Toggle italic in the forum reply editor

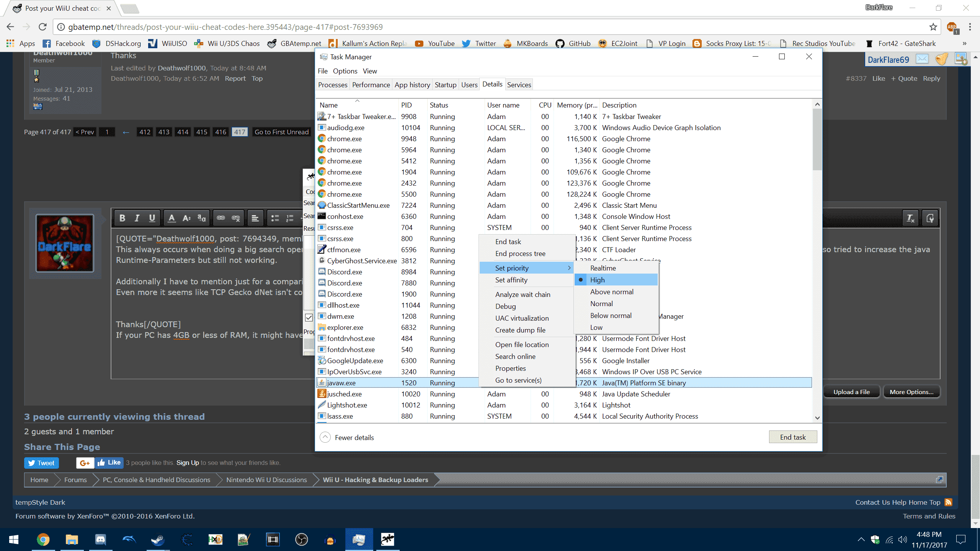[137, 218]
